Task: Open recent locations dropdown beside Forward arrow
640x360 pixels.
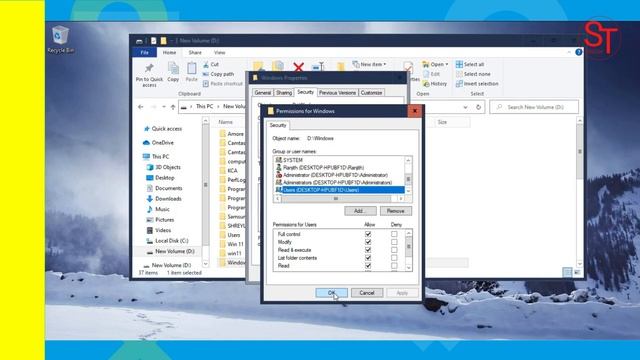Action: click(164, 107)
